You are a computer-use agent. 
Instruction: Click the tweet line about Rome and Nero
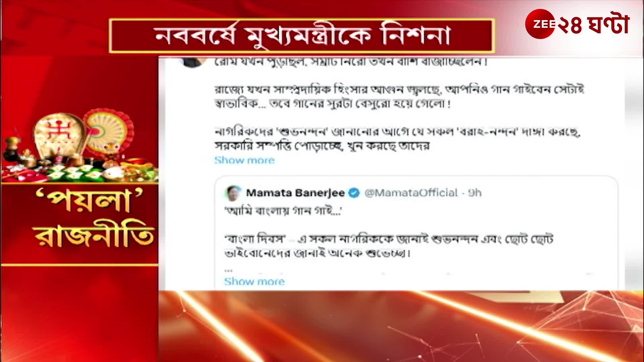(x=351, y=62)
